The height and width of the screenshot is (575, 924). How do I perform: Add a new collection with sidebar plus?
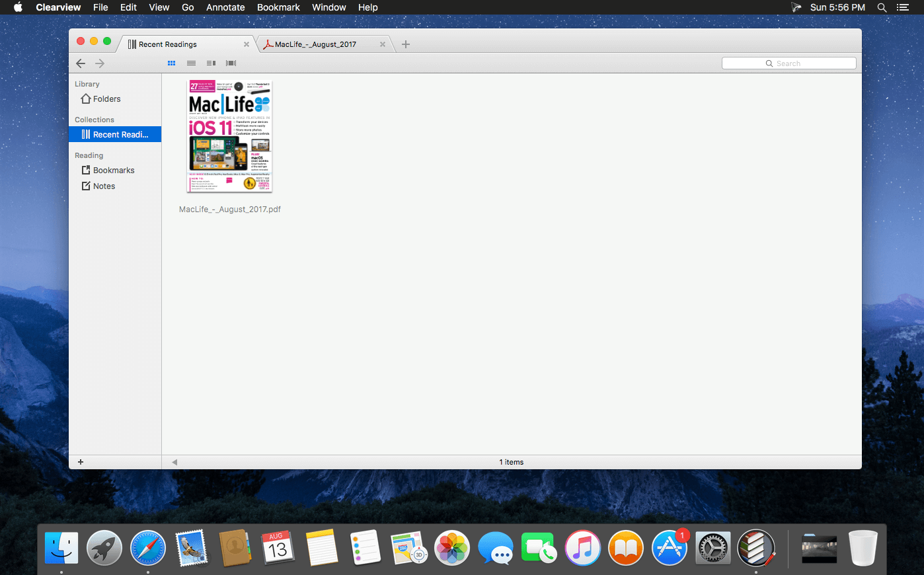[81, 462]
